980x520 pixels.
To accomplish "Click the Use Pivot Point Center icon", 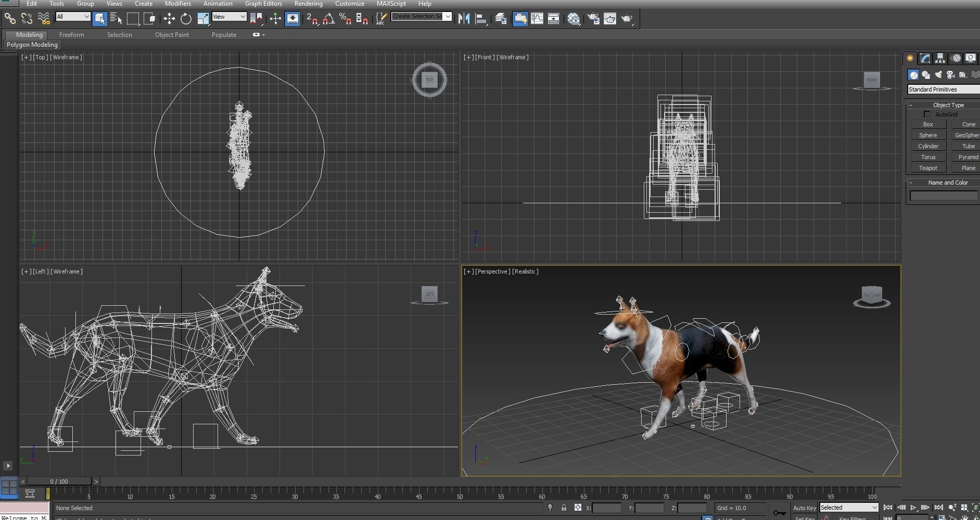I will [x=256, y=19].
